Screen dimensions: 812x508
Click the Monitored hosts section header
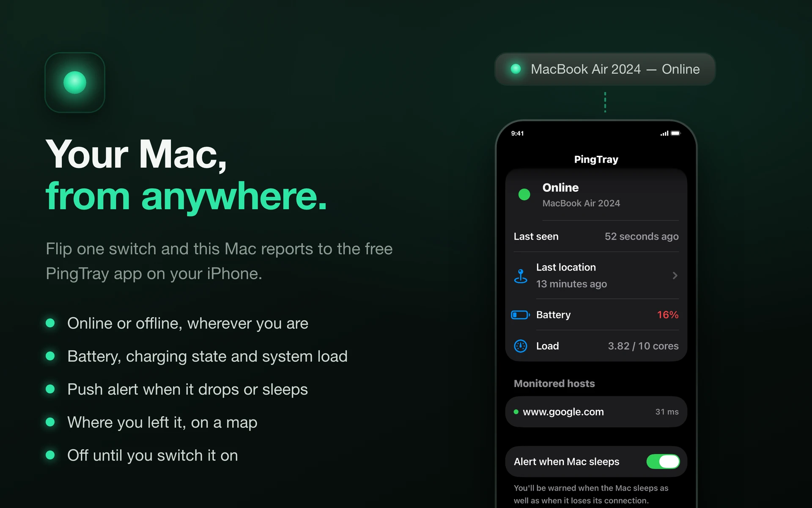[554, 384]
